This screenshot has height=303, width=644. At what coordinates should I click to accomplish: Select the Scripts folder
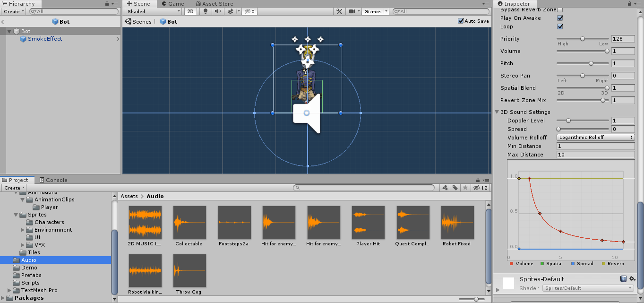(x=30, y=283)
